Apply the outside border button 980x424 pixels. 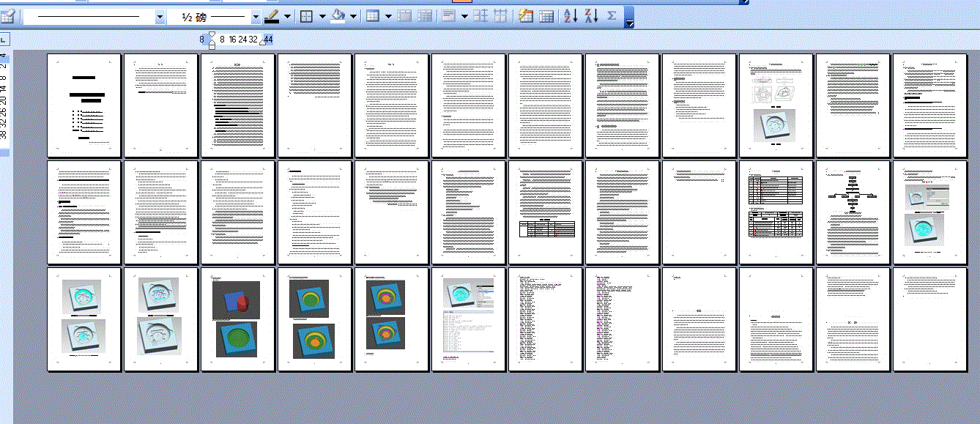307,16
